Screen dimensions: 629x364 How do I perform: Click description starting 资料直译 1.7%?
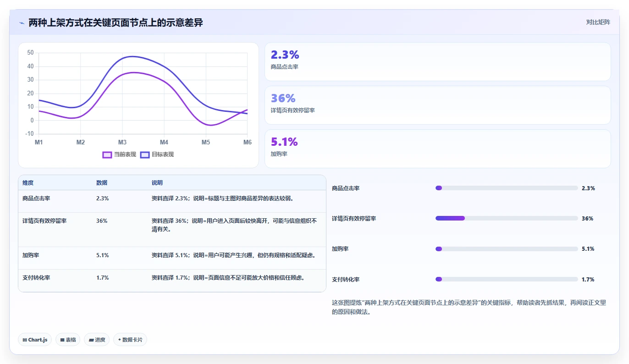(228, 277)
